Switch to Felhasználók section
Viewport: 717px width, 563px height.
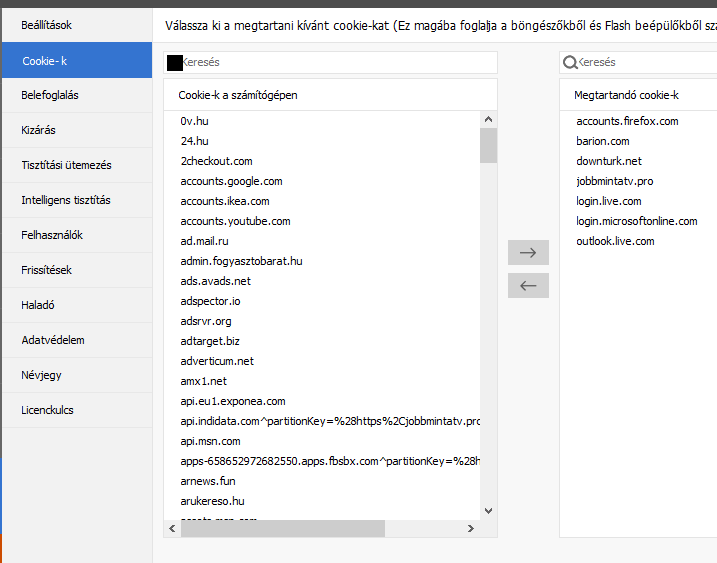click(77, 235)
